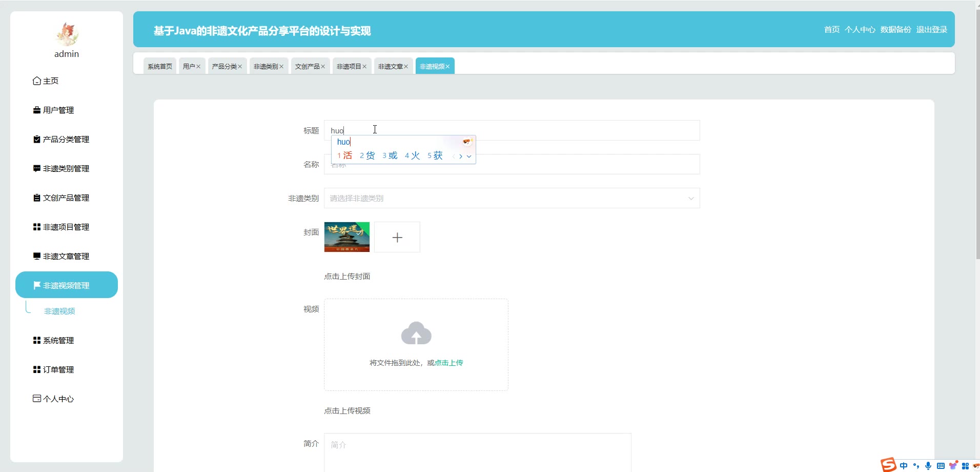
Task: Open 用户管理 from the sidebar menu
Action: [x=58, y=110]
